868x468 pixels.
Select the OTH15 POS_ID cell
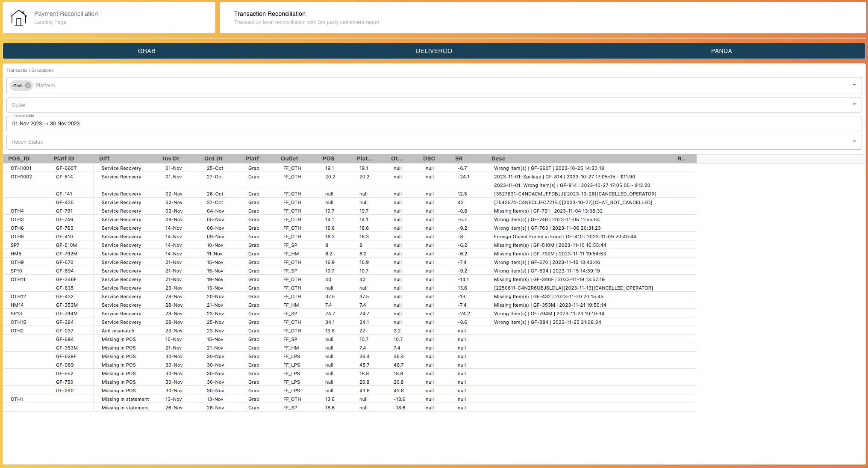(18, 322)
